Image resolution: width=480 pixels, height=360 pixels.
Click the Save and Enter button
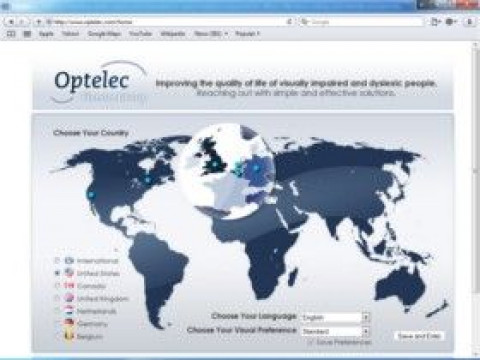(419, 336)
